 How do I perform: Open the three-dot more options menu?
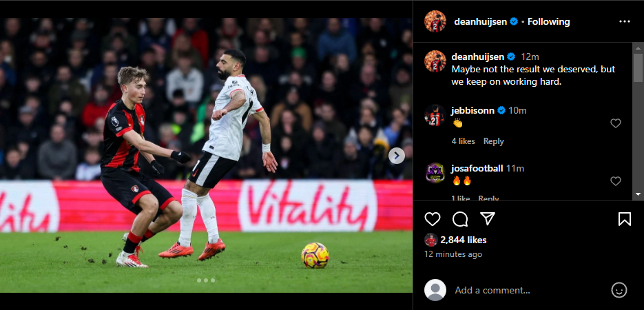(624, 21)
